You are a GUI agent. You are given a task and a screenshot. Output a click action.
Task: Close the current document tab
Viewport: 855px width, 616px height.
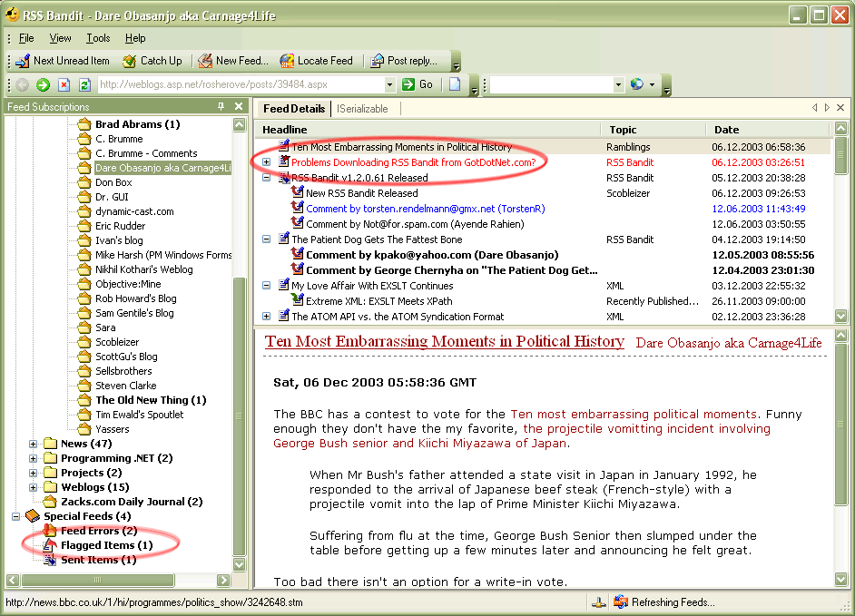click(840, 108)
